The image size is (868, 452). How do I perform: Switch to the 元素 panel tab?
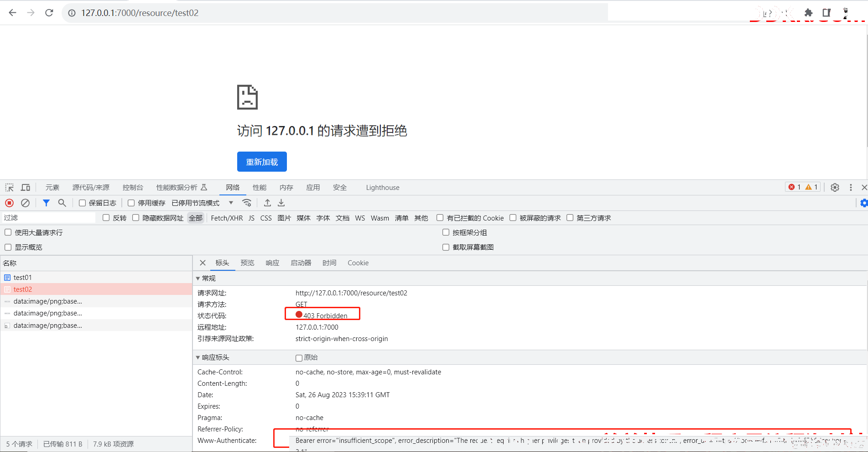point(52,188)
